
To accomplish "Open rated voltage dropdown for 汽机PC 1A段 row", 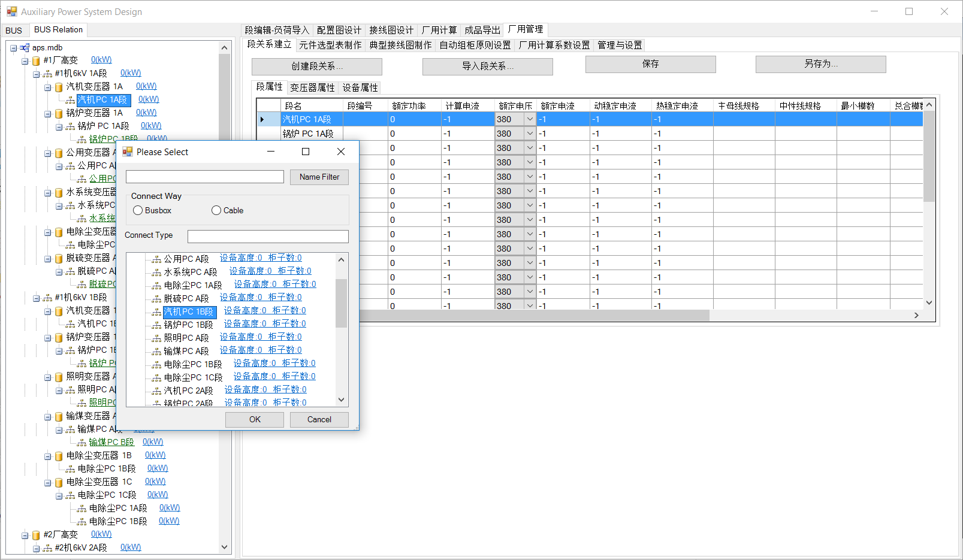I will [530, 119].
